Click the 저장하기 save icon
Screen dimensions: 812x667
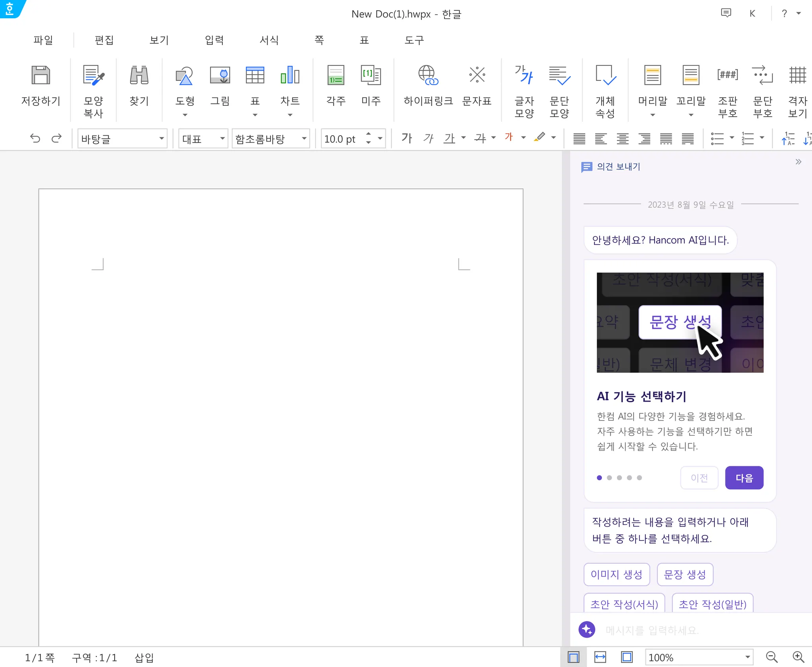40,75
